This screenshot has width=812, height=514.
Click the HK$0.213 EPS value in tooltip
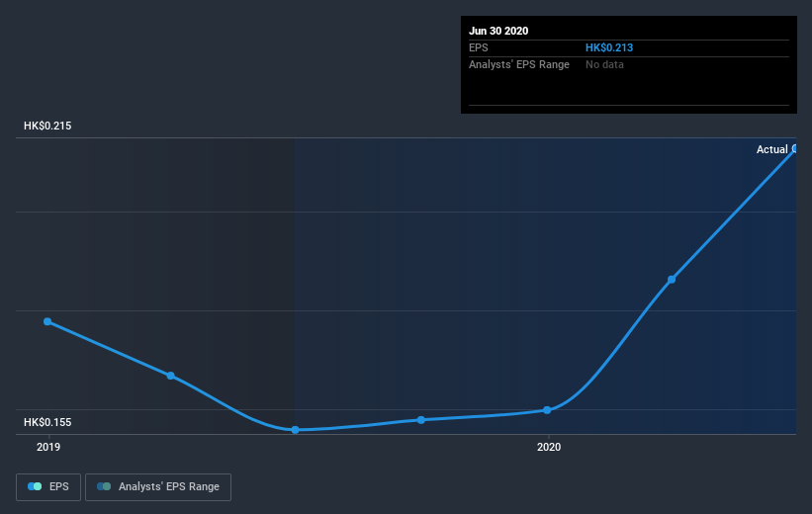click(609, 47)
